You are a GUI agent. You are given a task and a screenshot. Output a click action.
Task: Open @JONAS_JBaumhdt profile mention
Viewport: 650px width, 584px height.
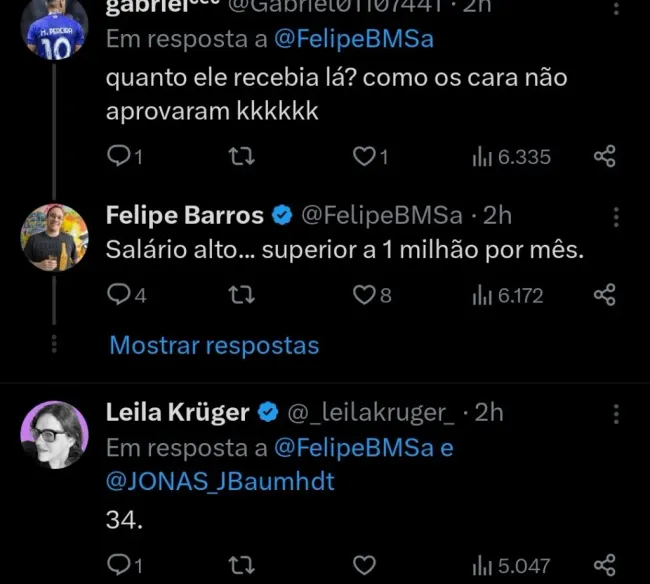(x=220, y=481)
